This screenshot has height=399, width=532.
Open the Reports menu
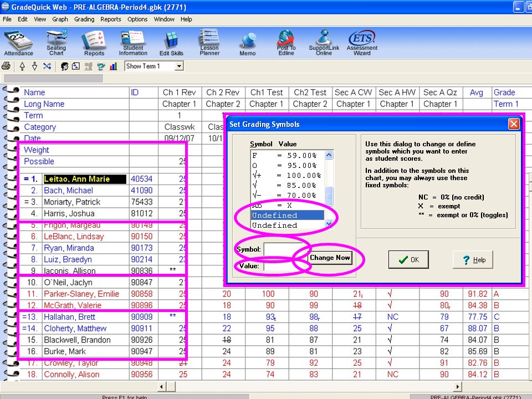[111, 19]
